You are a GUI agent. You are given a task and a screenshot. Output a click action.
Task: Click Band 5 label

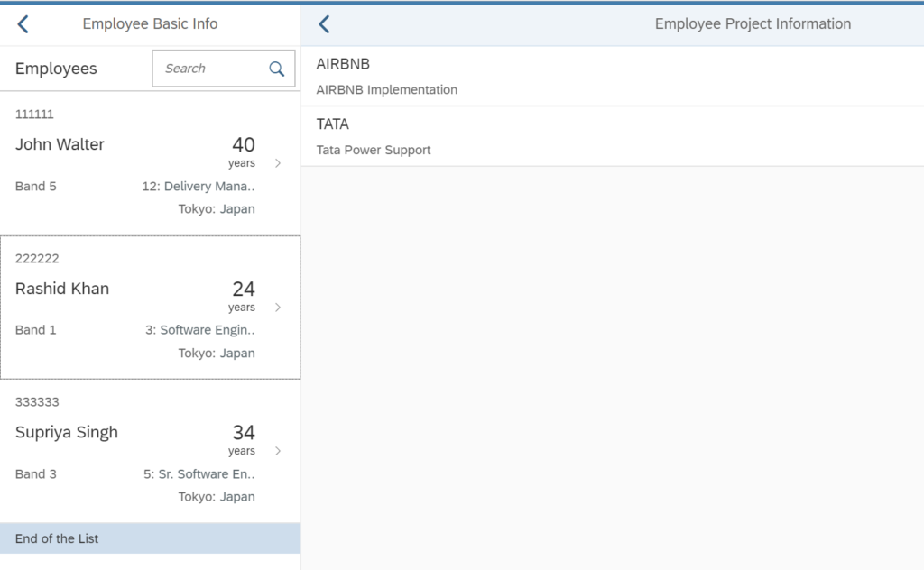pyautogui.click(x=36, y=187)
